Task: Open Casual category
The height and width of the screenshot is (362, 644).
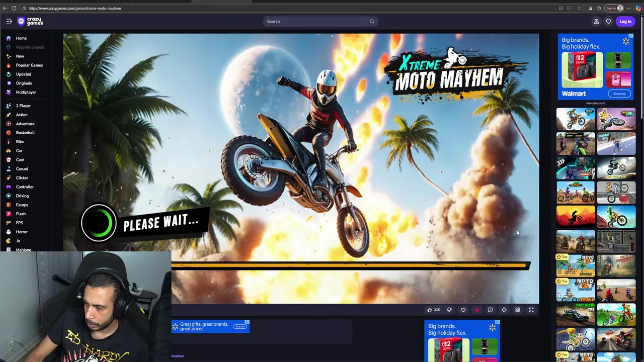Action: pyautogui.click(x=22, y=169)
